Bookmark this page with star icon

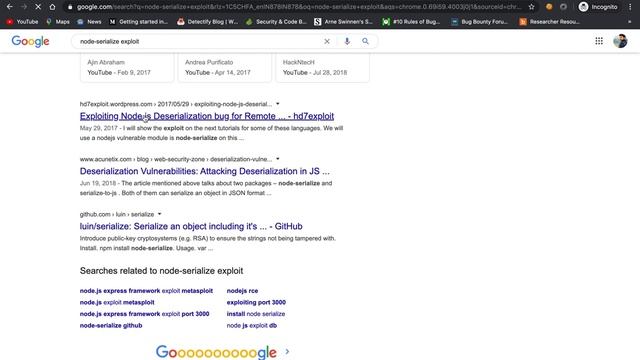(x=531, y=7)
